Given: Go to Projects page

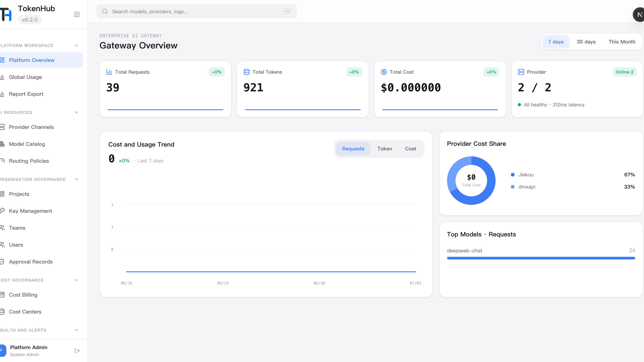Looking at the screenshot, I should 41,194.
